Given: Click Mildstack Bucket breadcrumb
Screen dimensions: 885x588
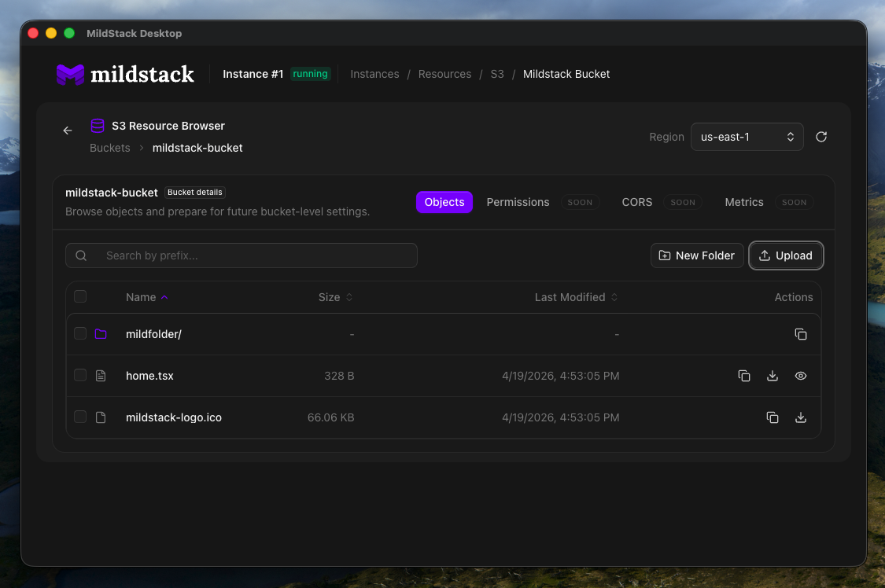Looking at the screenshot, I should click(566, 75).
